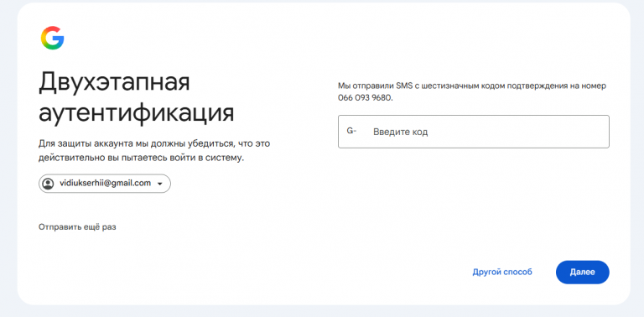This screenshot has height=317, width=644.
Task: Click the account avatar icon in the email chip
Action: tap(49, 184)
